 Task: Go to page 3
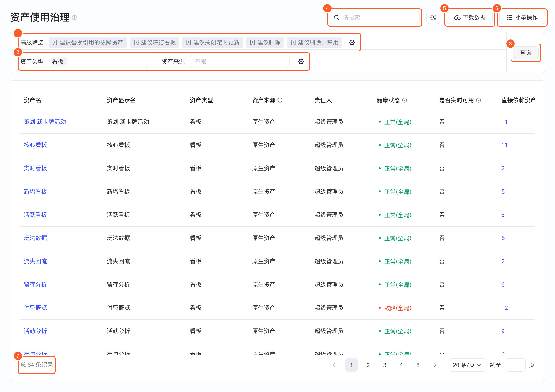coord(385,365)
